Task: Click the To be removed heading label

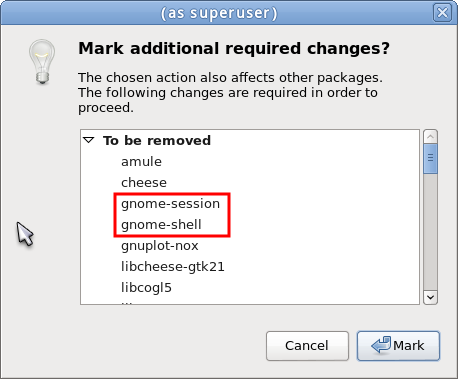Action: point(157,140)
